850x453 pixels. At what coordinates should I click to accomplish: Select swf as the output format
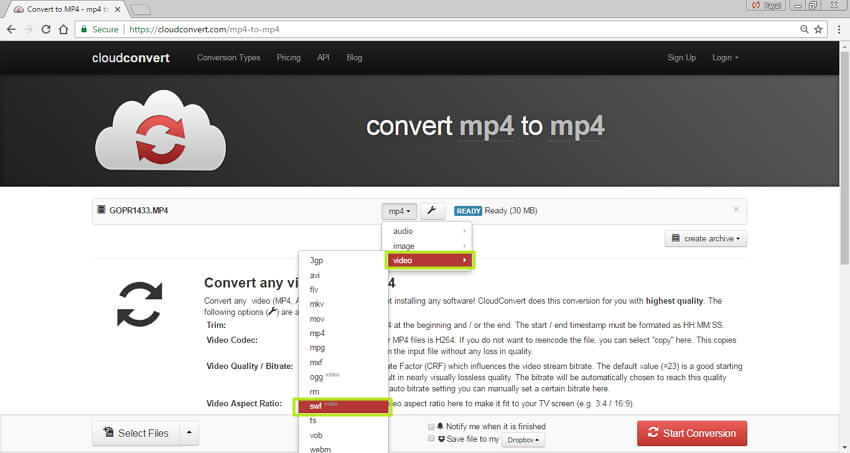pos(342,406)
